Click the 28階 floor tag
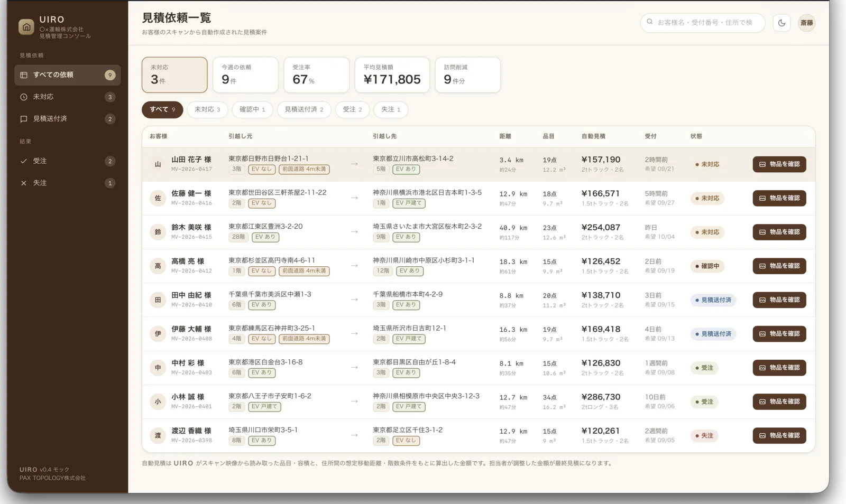 tap(238, 237)
